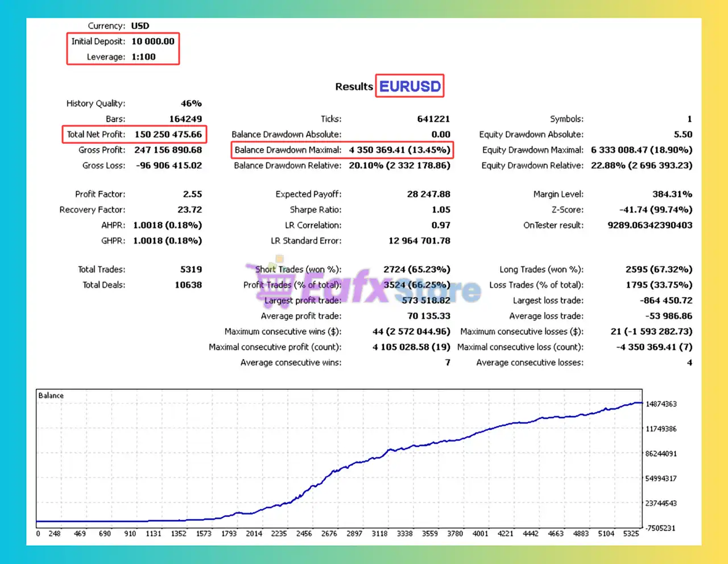This screenshot has width=728, height=564.
Task: Select the Total Net Profit value
Action: (x=168, y=135)
